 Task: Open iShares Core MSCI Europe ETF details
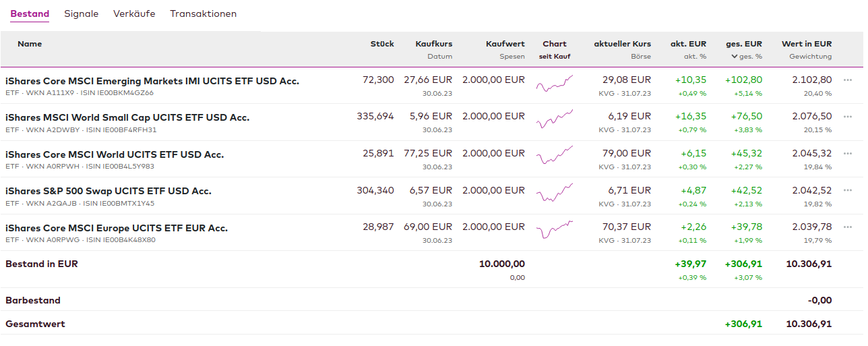point(117,228)
